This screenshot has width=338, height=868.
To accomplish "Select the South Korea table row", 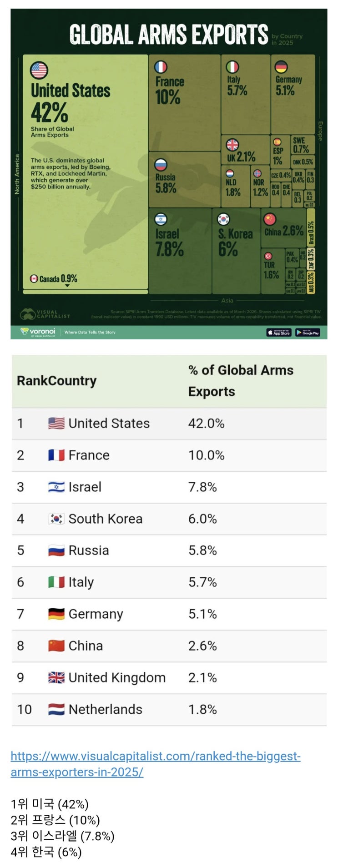I will coord(169,519).
